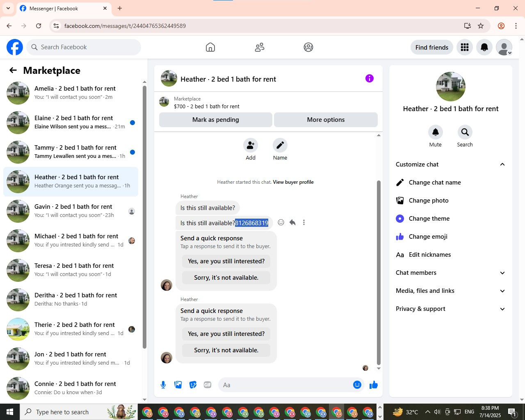Go back using Marketplace arrow
Viewport: 525px width, 420px height.
pos(13,70)
